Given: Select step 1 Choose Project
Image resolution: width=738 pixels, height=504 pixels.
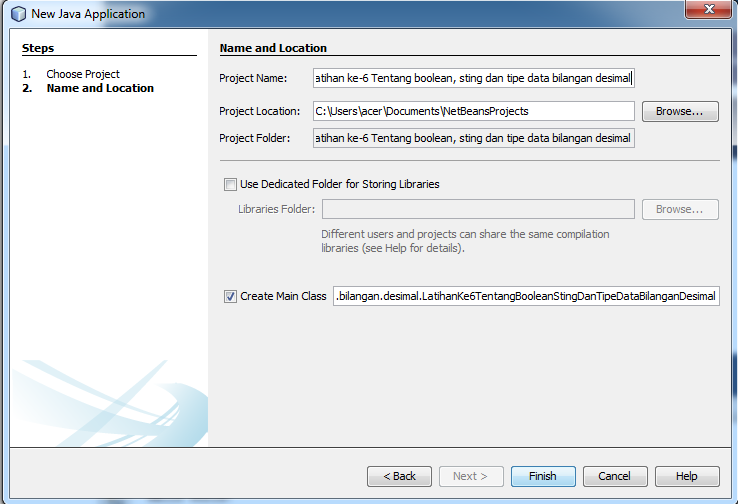Looking at the screenshot, I should [83, 74].
